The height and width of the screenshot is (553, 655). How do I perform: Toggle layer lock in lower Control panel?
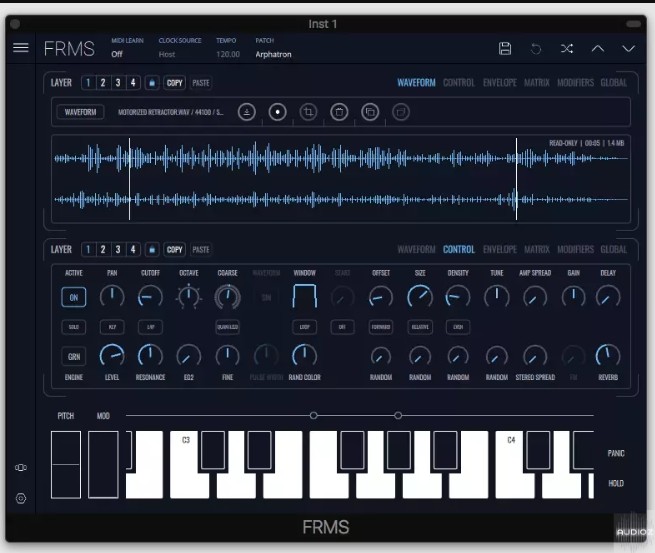[x=152, y=249]
